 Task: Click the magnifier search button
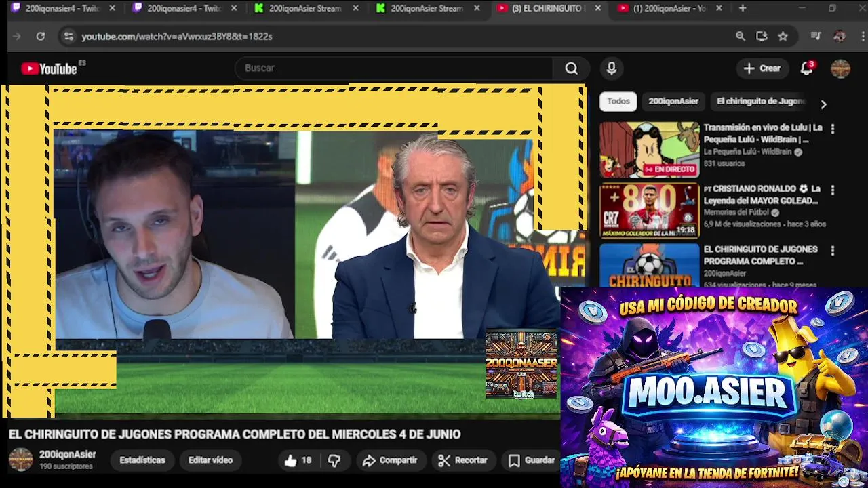[572, 68]
